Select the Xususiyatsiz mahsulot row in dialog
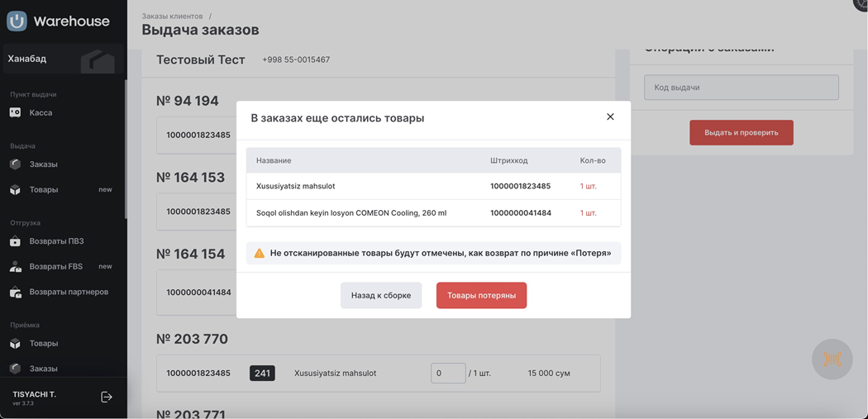This screenshot has width=868, height=419. [433, 187]
